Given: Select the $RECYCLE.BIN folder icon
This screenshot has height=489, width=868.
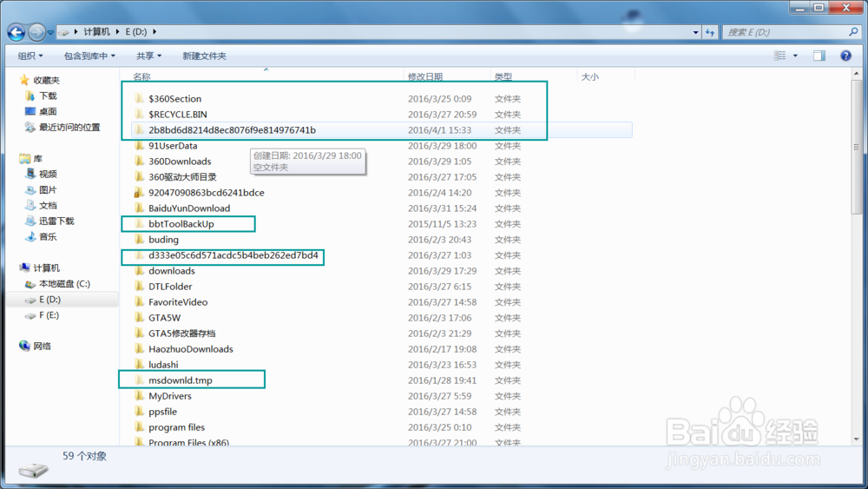Looking at the screenshot, I should tap(140, 114).
